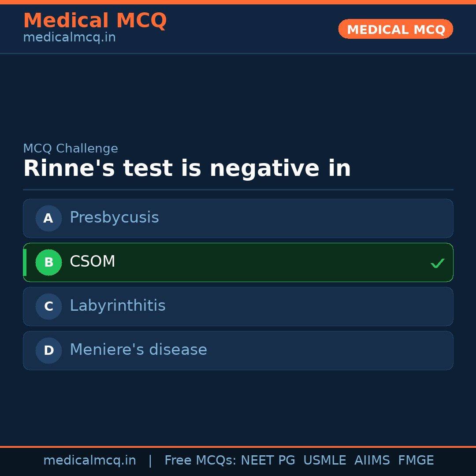Viewport: 476px width, 476px height.
Task: Click the Rinne's test question heading
Action: click(x=187, y=169)
